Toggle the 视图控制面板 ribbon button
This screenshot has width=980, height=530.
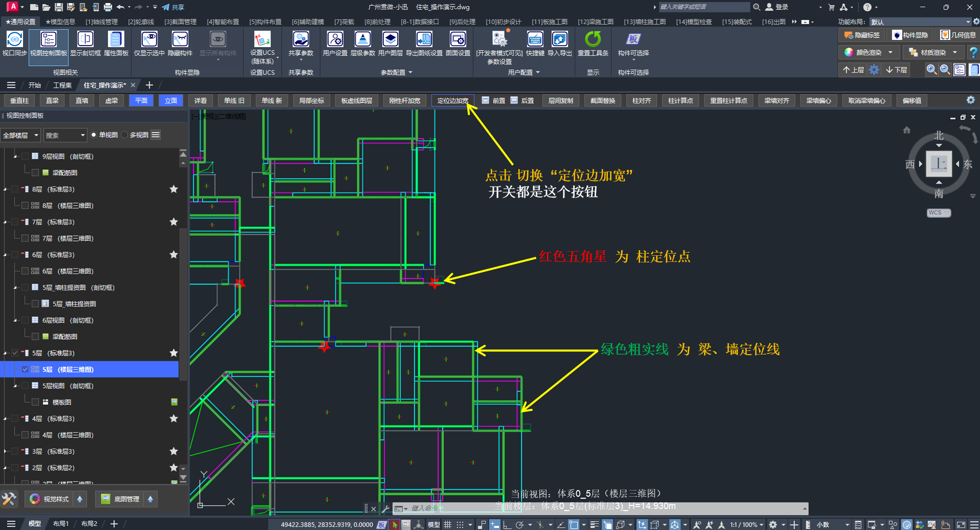(x=49, y=47)
